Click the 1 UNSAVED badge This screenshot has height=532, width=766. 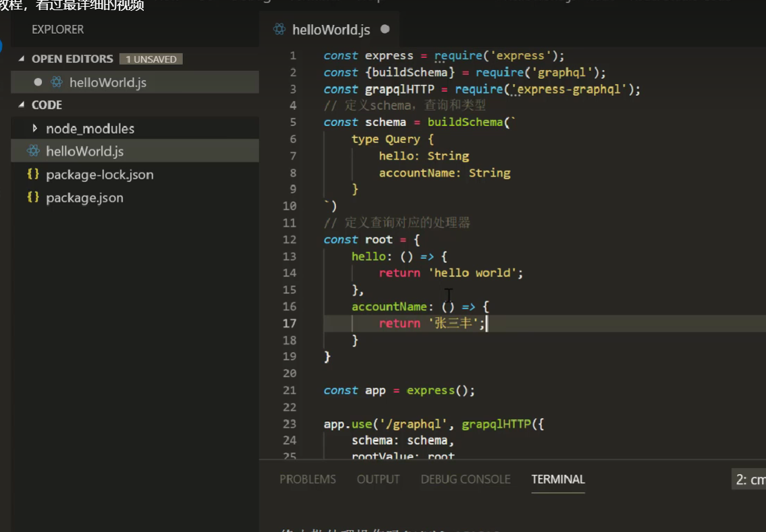pos(151,59)
